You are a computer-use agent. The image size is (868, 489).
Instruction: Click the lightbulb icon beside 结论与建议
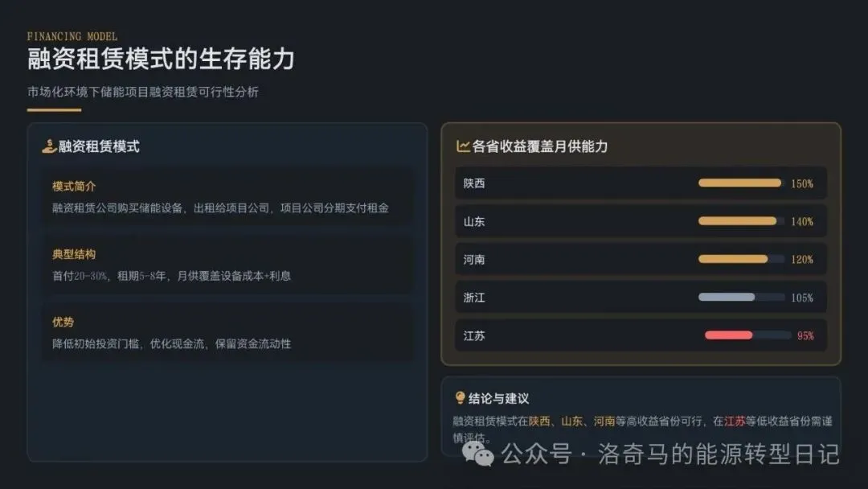click(x=461, y=398)
